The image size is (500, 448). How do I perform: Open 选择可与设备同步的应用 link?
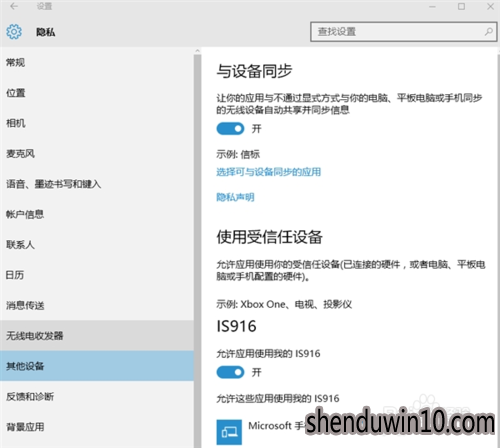tap(269, 172)
